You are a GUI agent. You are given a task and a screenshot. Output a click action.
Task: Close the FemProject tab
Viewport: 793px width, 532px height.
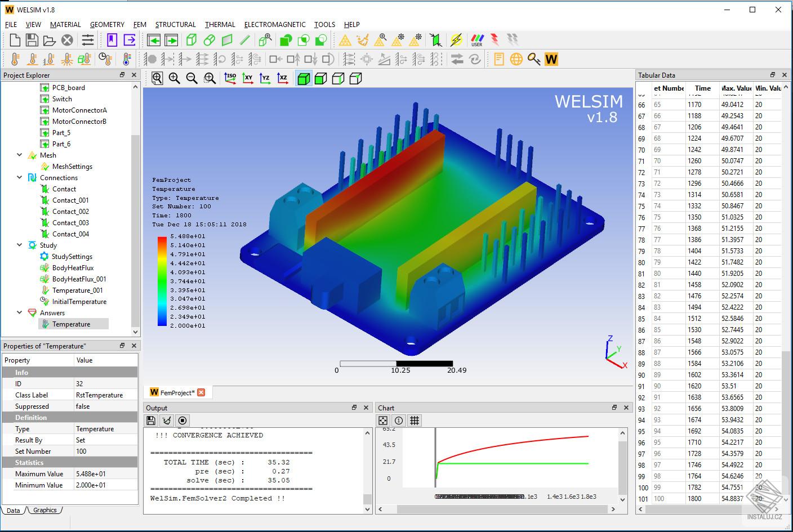pos(201,392)
